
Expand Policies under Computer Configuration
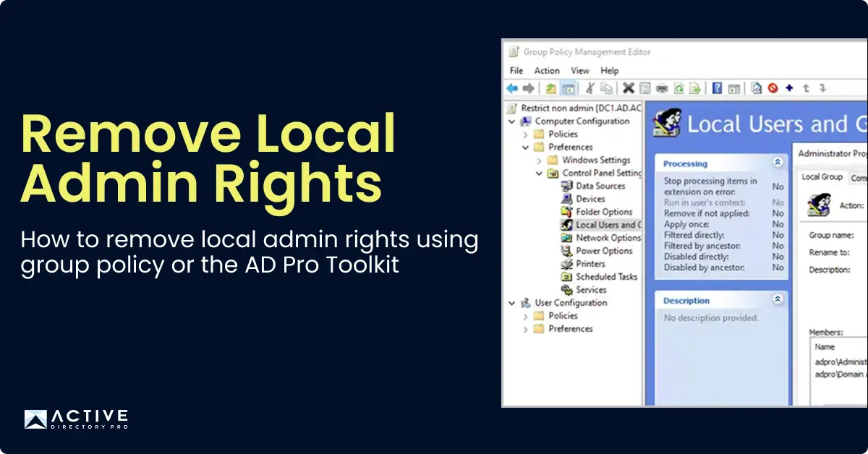tap(526, 134)
